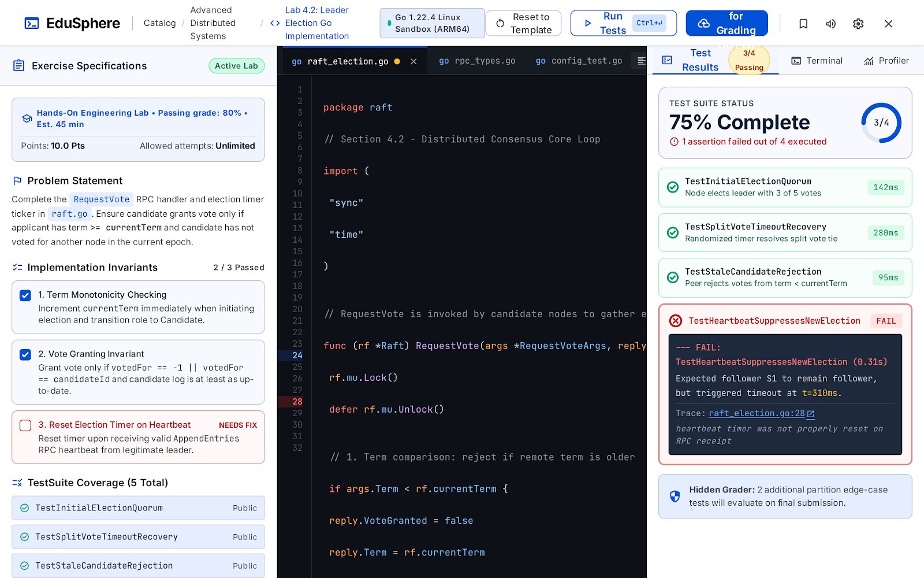Close the lab with the X icon
Viewport: 924px width, 578px height.
pos(889,24)
